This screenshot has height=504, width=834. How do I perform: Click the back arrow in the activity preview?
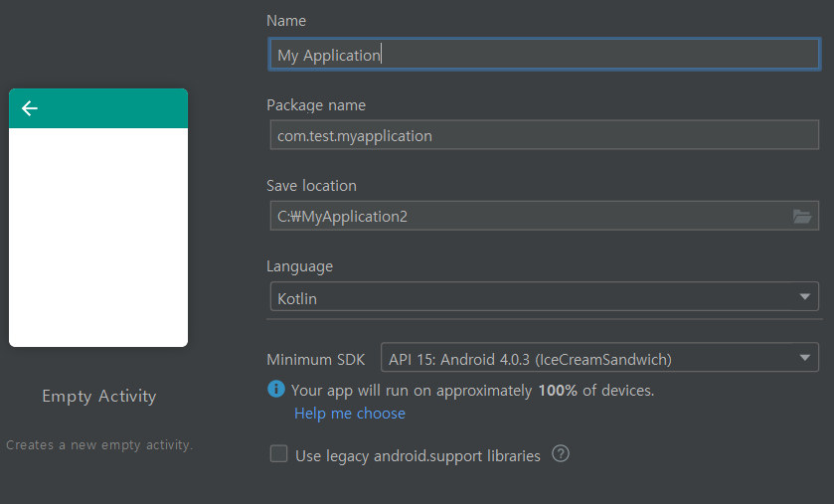point(30,108)
